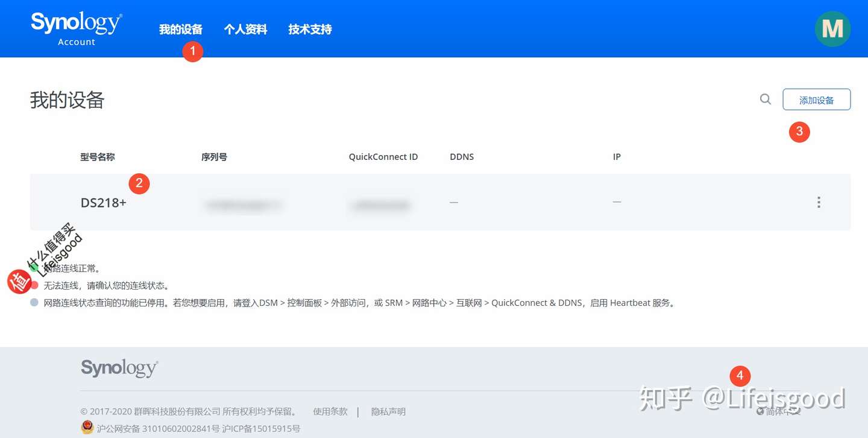Click the blurred QuickConnect ID cell
The width and height of the screenshot is (868, 438).
coord(380,205)
